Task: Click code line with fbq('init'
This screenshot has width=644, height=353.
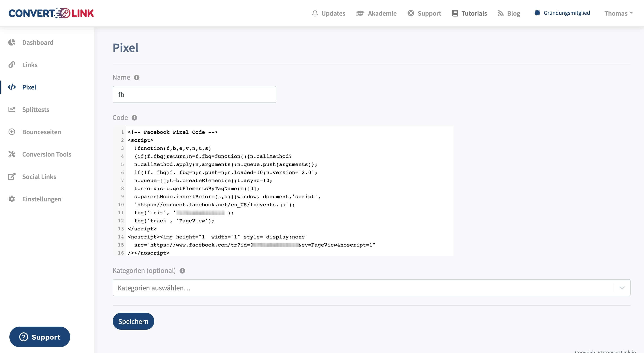Action: point(184,213)
